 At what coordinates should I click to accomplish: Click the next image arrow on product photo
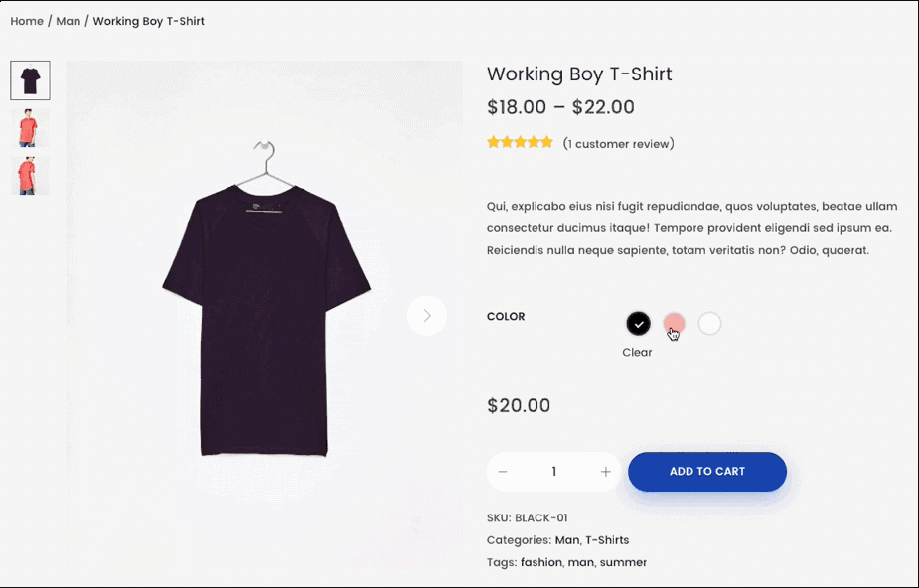(x=427, y=316)
